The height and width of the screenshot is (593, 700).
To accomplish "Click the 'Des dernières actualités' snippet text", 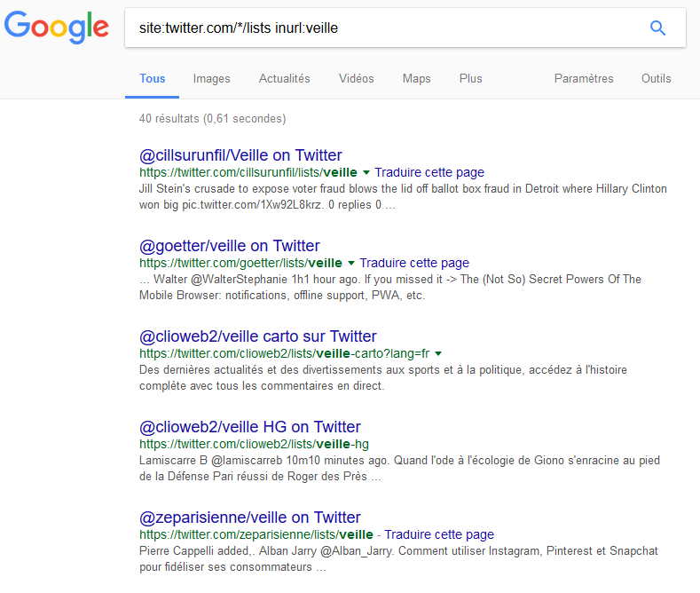I will coord(383,378).
